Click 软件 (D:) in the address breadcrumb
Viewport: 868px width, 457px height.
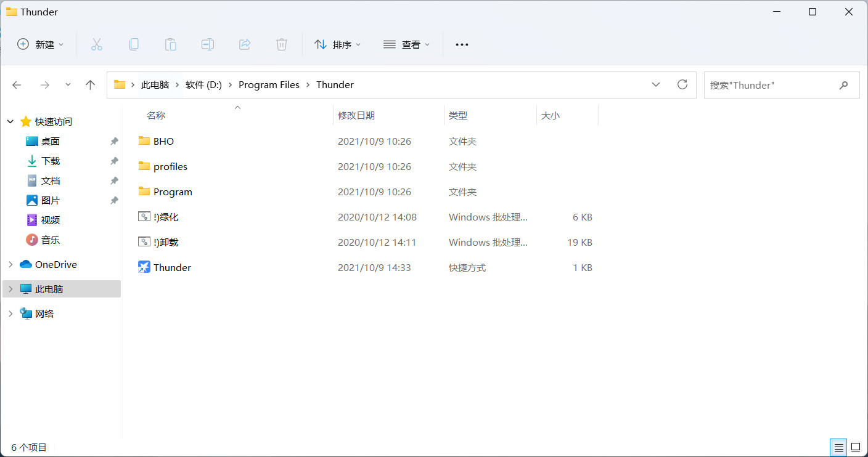click(x=203, y=85)
